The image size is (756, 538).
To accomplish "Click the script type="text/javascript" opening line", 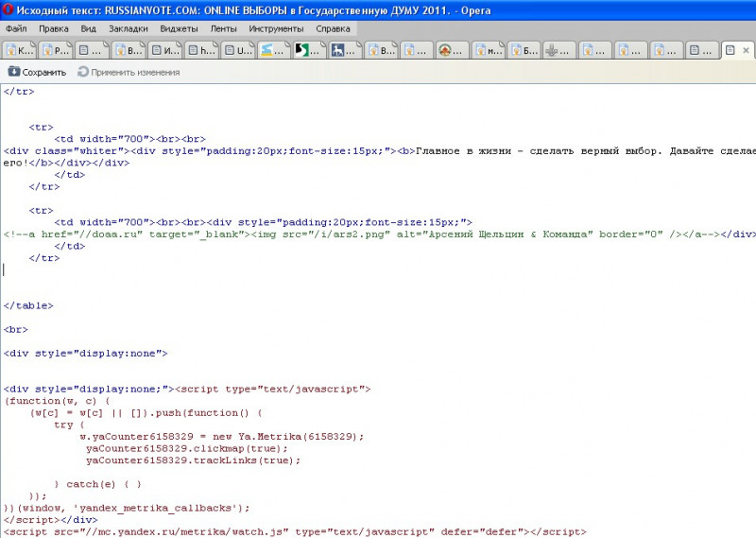I will (x=187, y=389).
